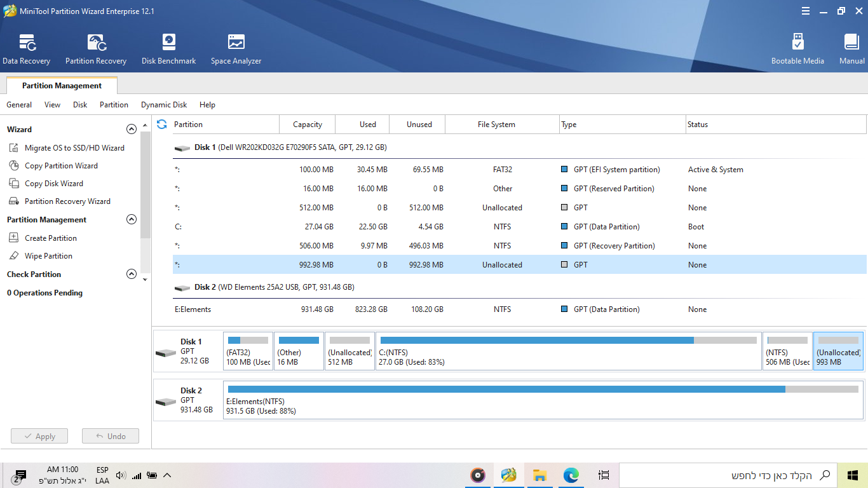
Task: Select (FAT32) 100 MB block in disk map
Action: coord(248,351)
